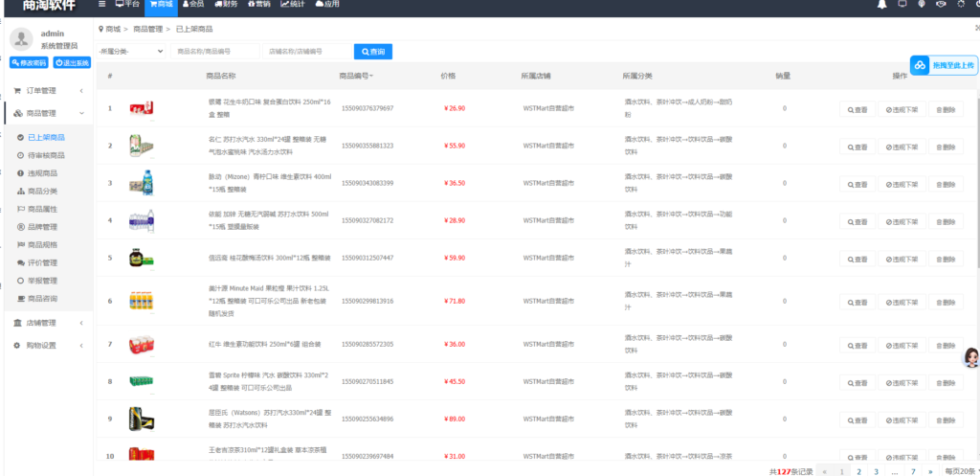Collapse the 商品管理 sidebar section
This screenshot has height=476, width=980.
[46, 114]
